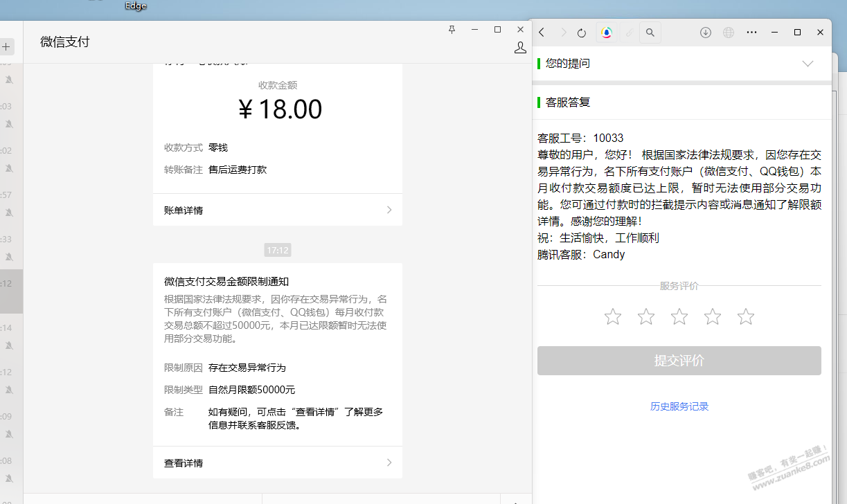Maximize the 微信支付 window
The height and width of the screenshot is (504, 847).
click(497, 29)
